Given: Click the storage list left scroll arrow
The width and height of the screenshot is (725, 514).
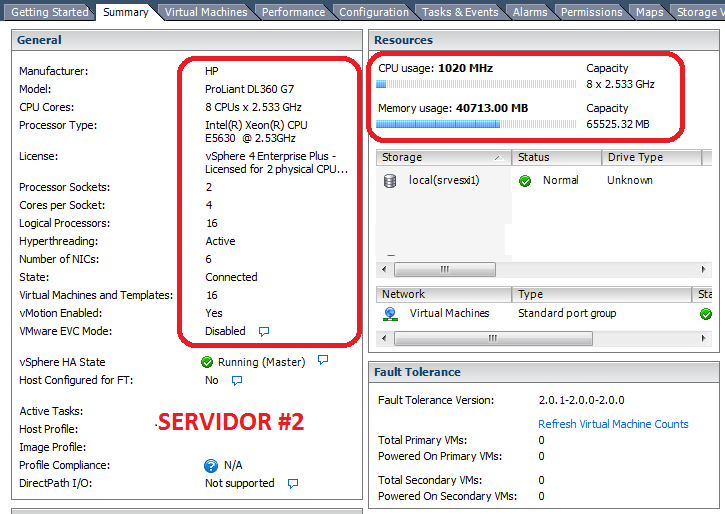Looking at the screenshot, I should click(384, 269).
